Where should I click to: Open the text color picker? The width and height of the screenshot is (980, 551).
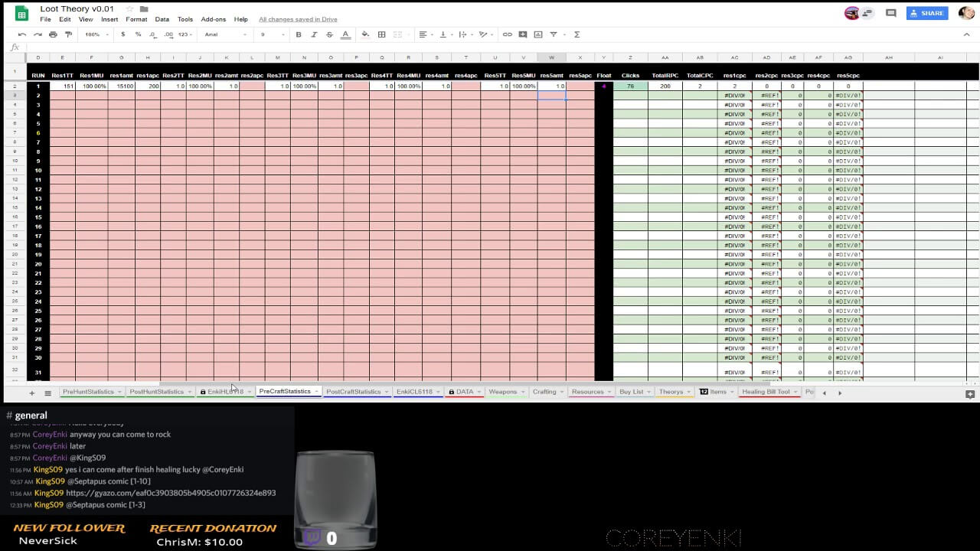click(x=345, y=34)
